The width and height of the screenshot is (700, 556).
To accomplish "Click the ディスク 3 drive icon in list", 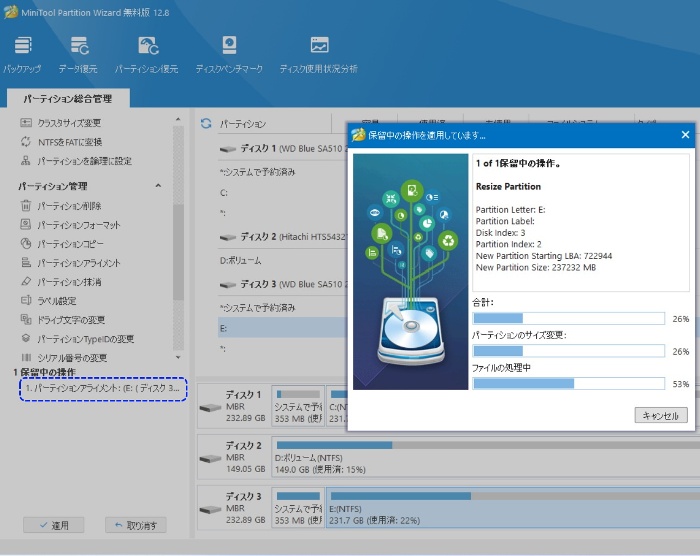I will (x=228, y=285).
